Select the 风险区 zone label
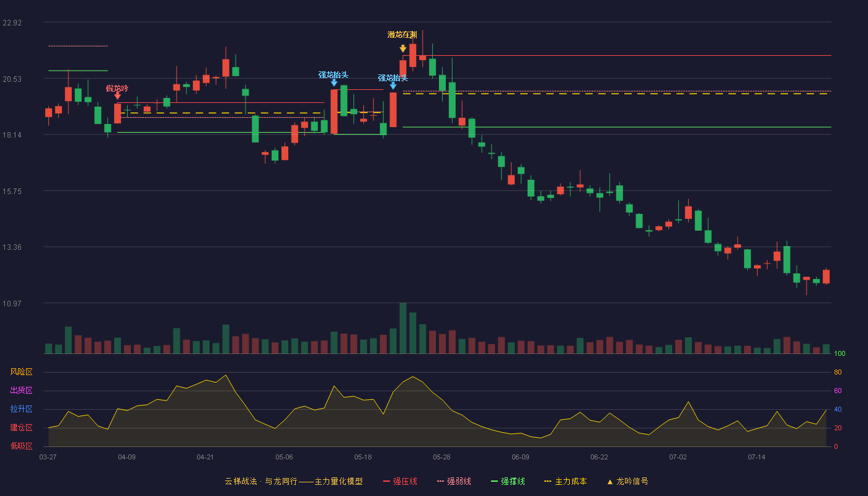This screenshot has width=868, height=496. point(21,372)
